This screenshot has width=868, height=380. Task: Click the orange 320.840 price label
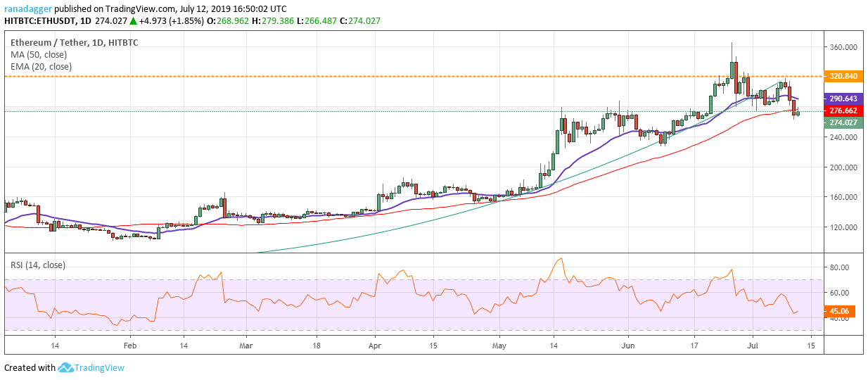click(843, 76)
